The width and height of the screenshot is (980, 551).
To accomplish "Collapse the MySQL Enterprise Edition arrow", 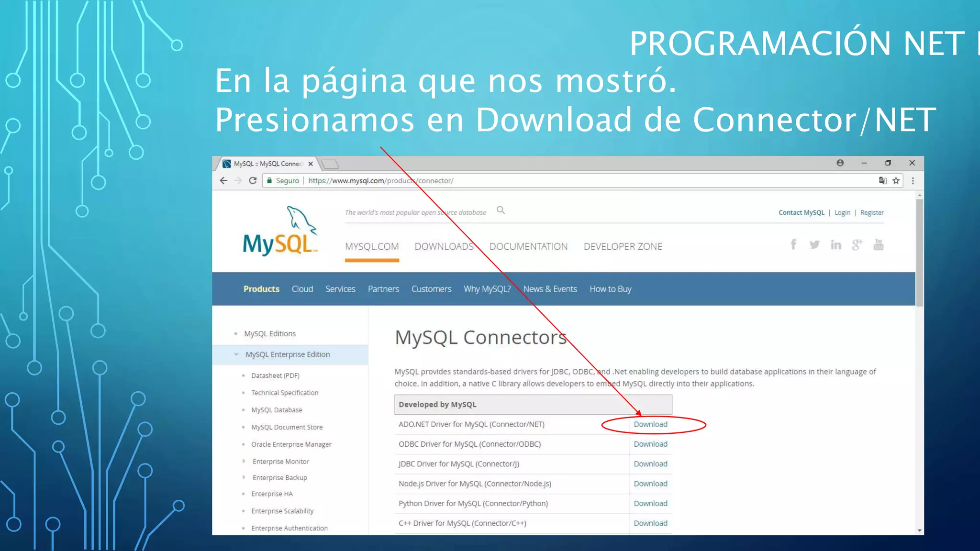I will (x=236, y=354).
